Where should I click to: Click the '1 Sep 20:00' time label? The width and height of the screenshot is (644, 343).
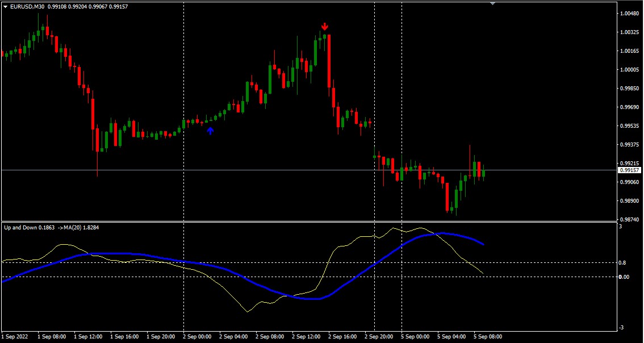161,337
